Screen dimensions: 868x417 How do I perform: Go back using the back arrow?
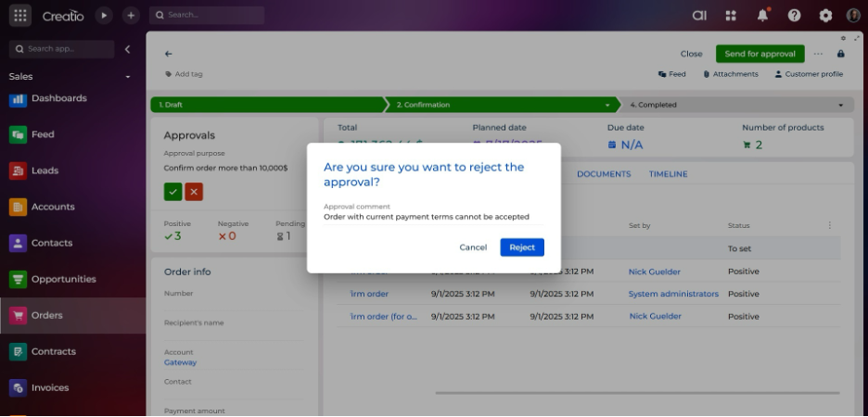[x=169, y=54]
